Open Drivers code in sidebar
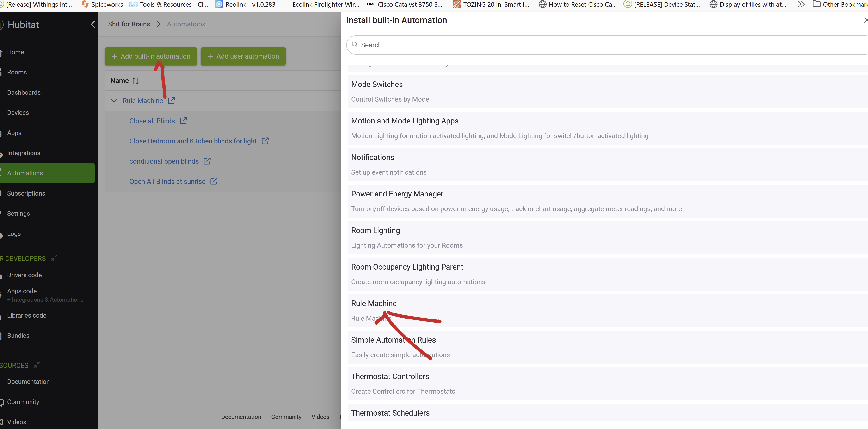The height and width of the screenshot is (429, 868). pos(24,275)
